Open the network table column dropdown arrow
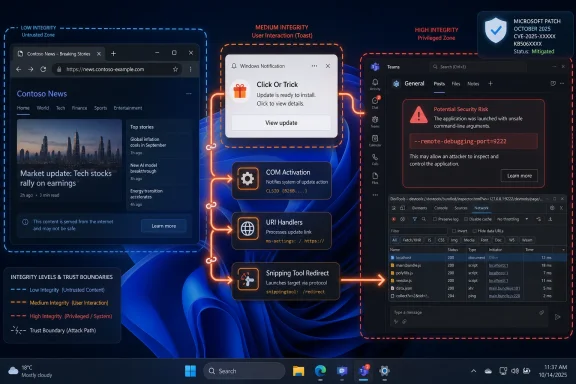576x384 pixels. pyautogui.click(x=564, y=250)
